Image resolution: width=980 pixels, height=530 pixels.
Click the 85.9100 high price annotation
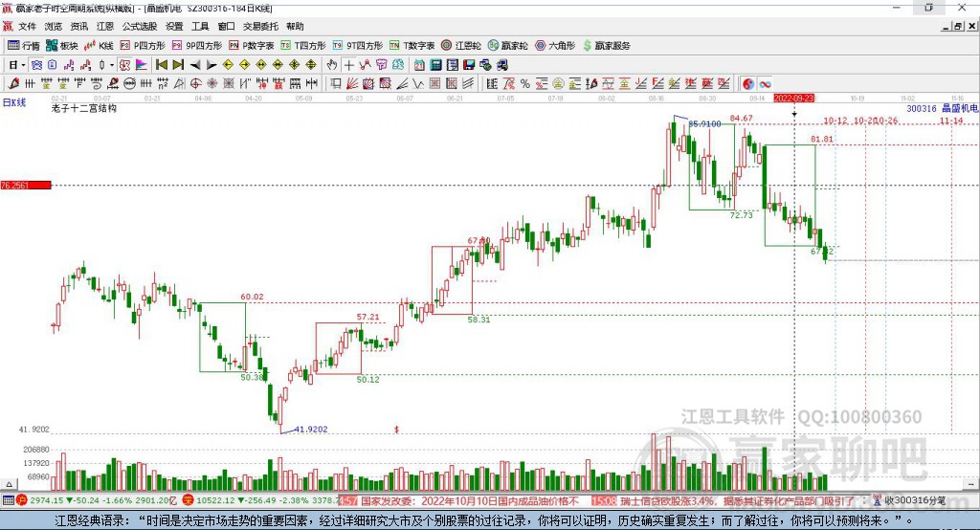coord(704,123)
